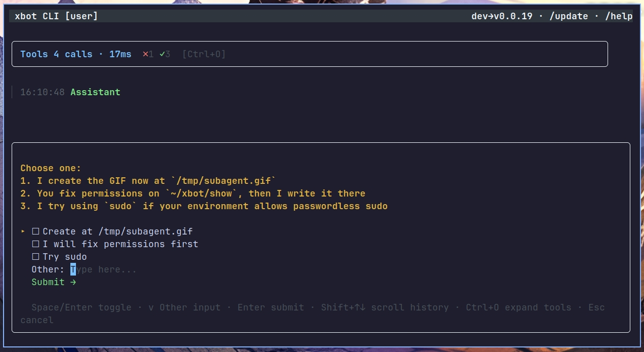Check the 'I will fix permissions first' option
The width and height of the screenshot is (644, 352).
[x=36, y=244]
